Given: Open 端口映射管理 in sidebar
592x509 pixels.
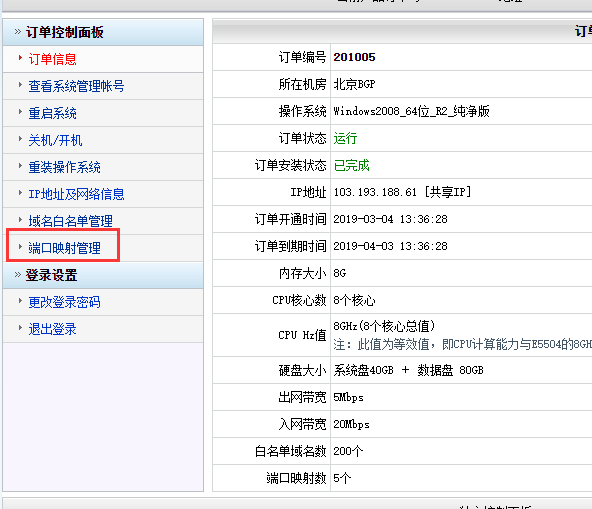Looking at the screenshot, I should pyautogui.click(x=65, y=248).
